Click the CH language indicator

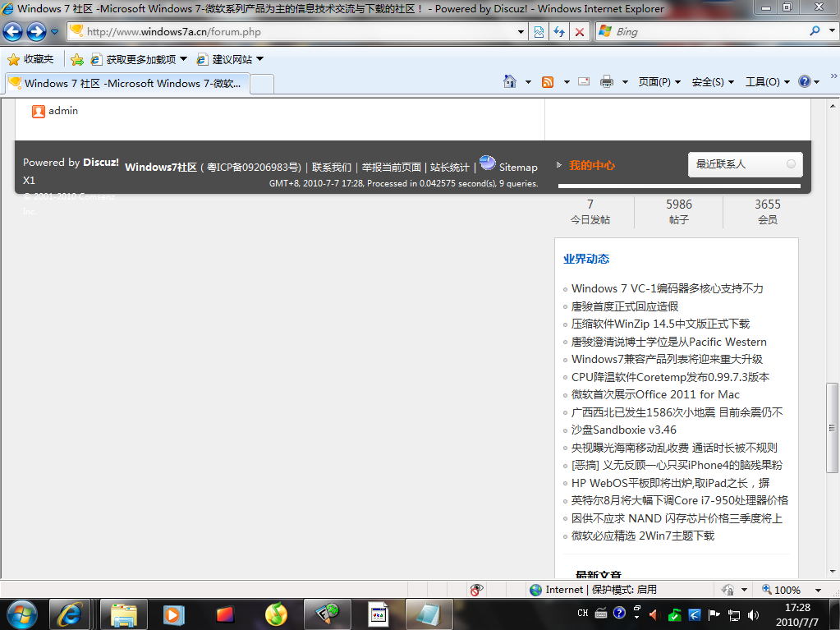(583, 613)
